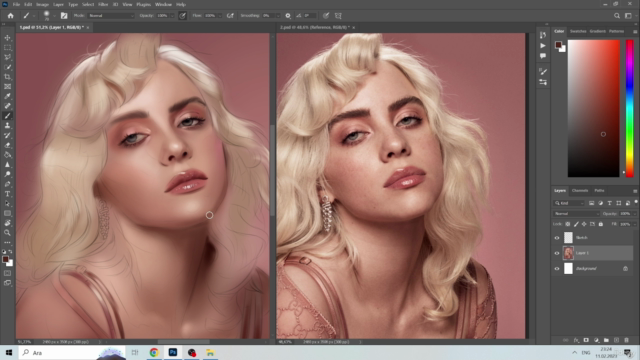Open the Window menu
This screenshot has height=360, width=640.
(163, 4)
